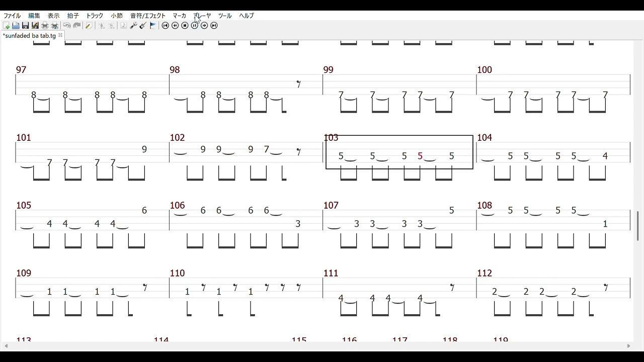Click measure number 97
This screenshot has width=644, height=362.
(21, 70)
